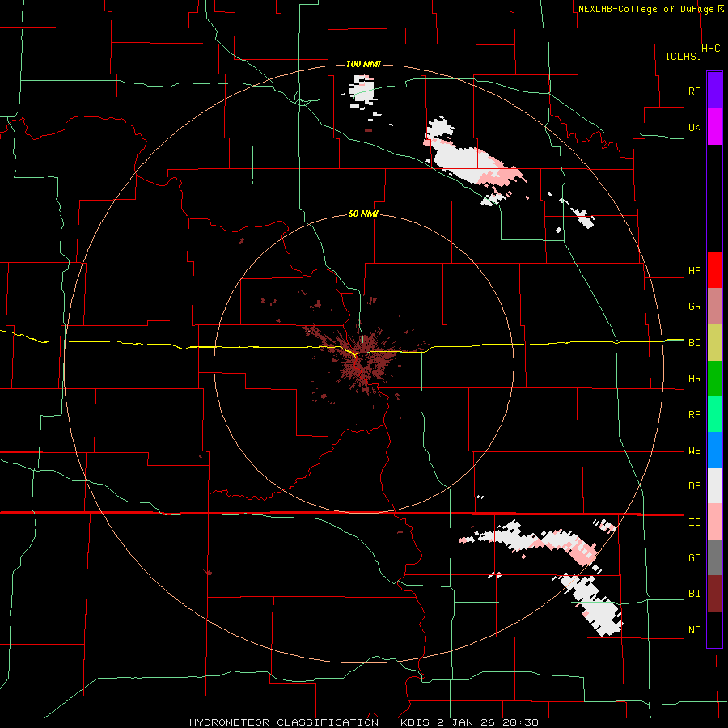The width and height of the screenshot is (728, 728).
Task: Click the BD legend label
Action: [694, 343]
